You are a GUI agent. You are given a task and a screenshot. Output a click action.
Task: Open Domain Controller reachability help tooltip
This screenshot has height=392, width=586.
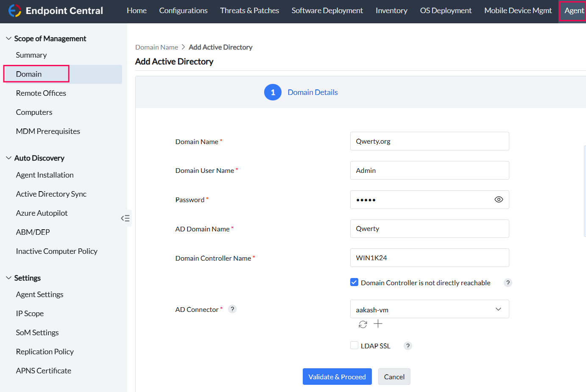(x=508, y=282)
